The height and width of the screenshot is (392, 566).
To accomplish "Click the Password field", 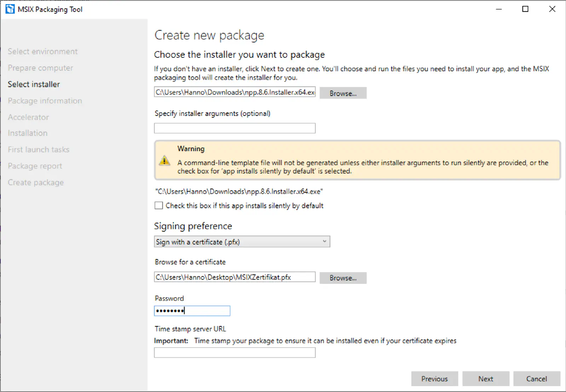I will click(192, 311).
